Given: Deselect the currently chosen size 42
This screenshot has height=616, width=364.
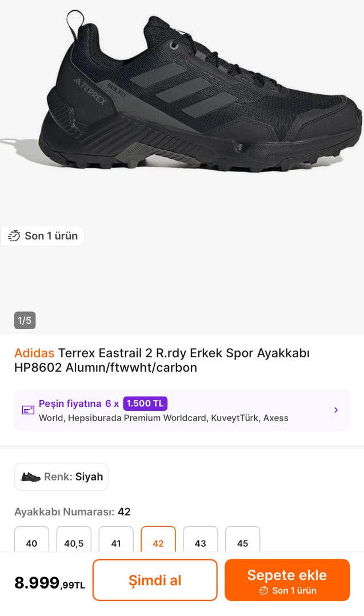Looking at the screenshot, I should [158, 543].
